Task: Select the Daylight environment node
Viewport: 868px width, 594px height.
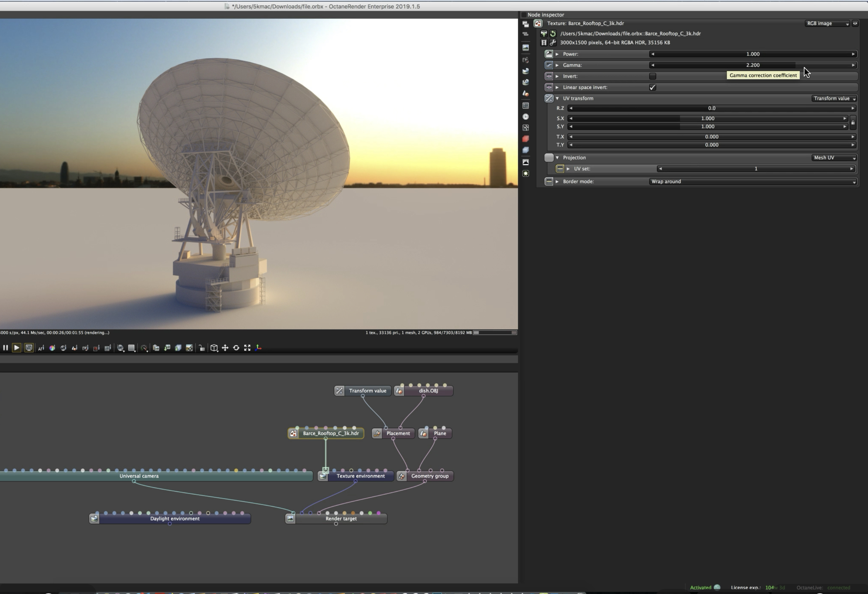Action: [x=174, y=519]
